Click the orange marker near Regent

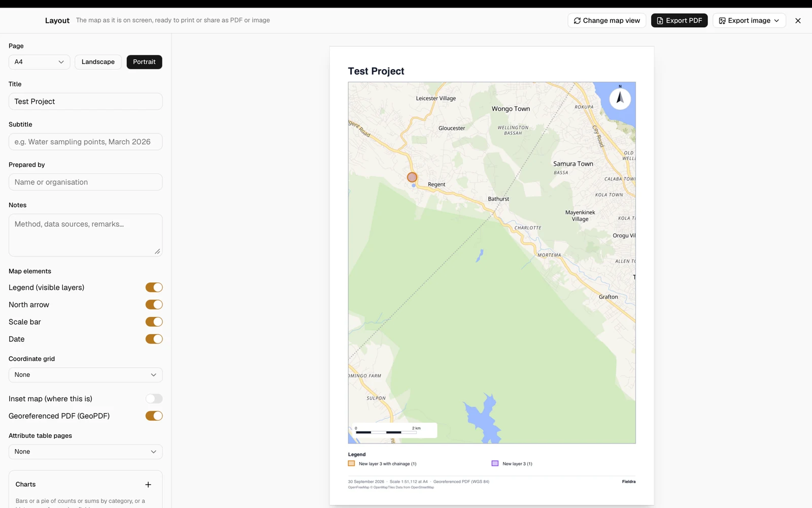tap(412, 177)
